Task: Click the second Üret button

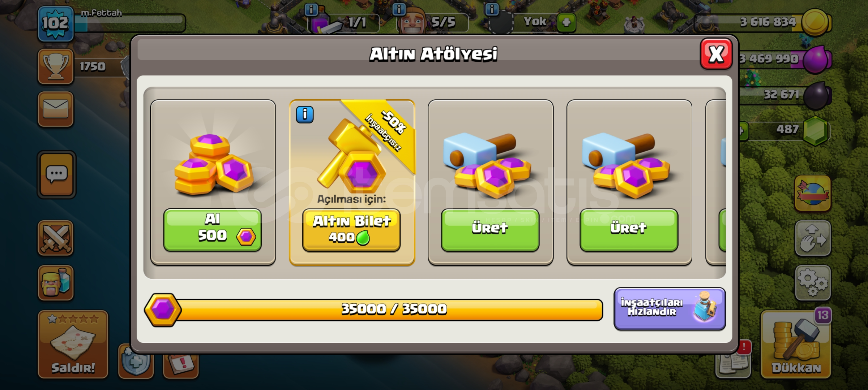Action: coord(629,230)
